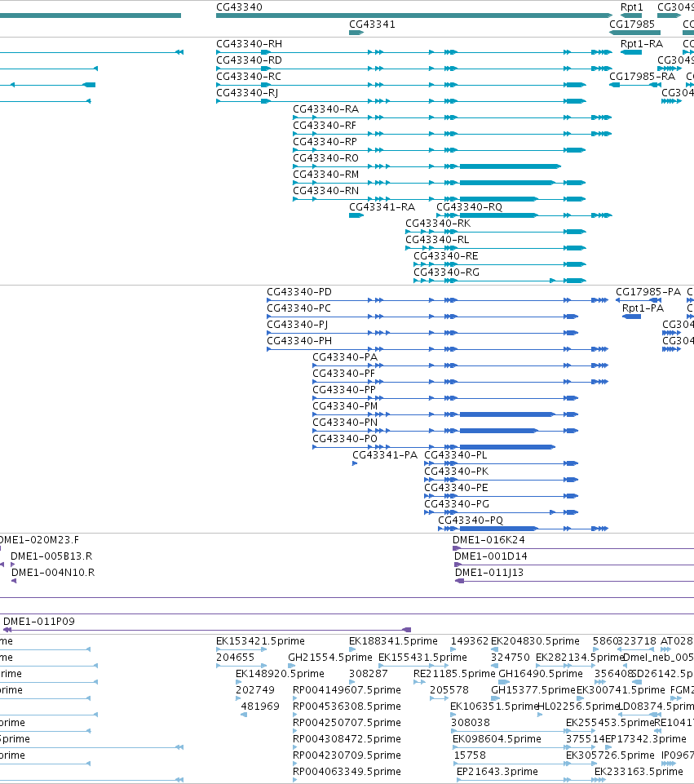Click EST EK188341.5prime
The height and width of the screenshot is (784, 694).
[x=393, y=641]
